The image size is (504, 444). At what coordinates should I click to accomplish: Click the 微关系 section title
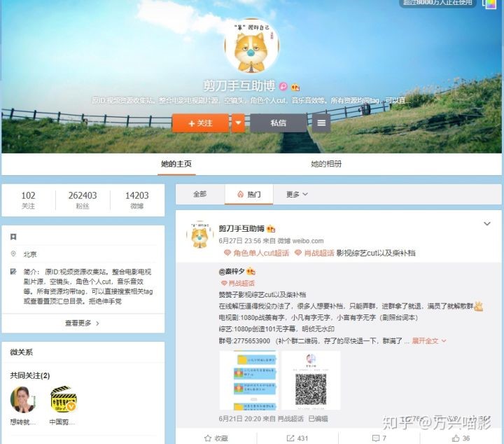(21, 352)
